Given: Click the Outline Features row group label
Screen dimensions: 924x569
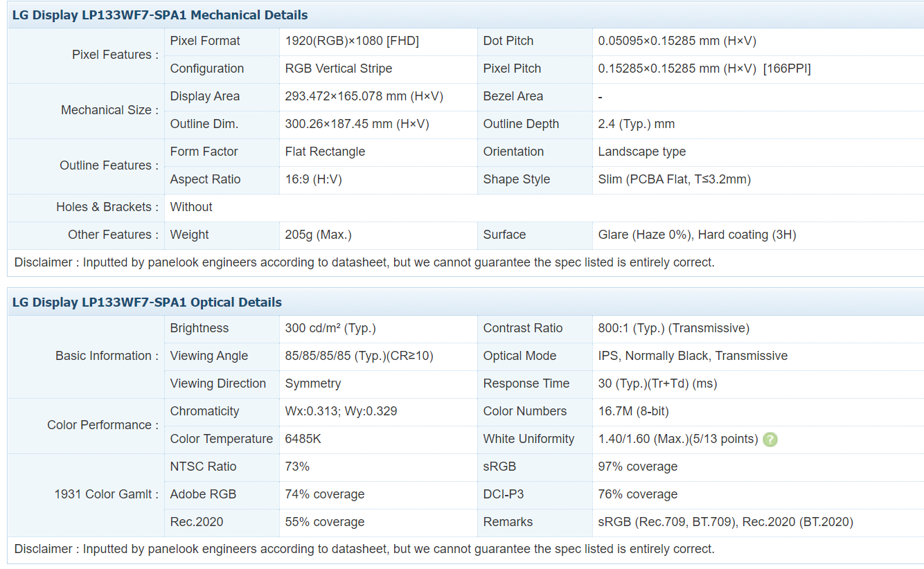Looking at the screenshot, I should [x=109, y=165].
